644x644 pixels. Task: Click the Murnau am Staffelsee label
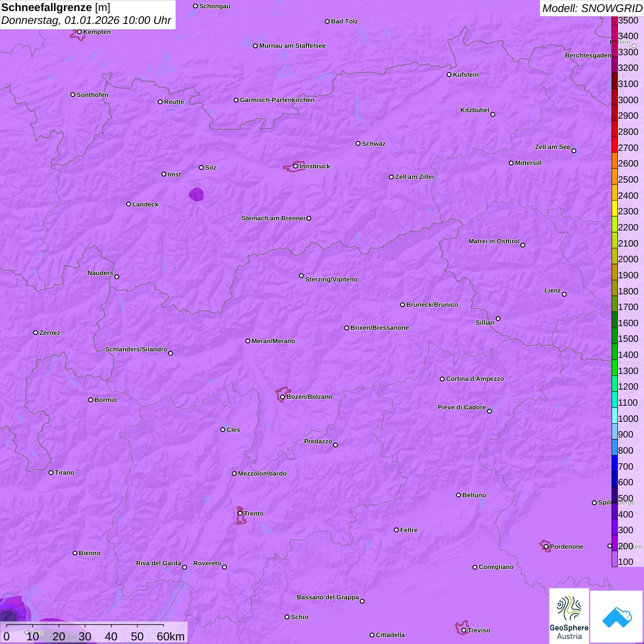[x=292, y=46]
